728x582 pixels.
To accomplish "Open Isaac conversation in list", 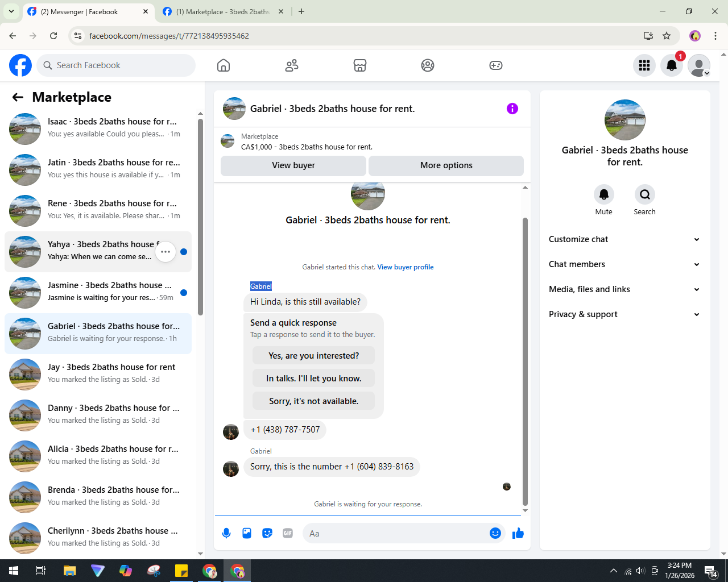I will 98,129.
